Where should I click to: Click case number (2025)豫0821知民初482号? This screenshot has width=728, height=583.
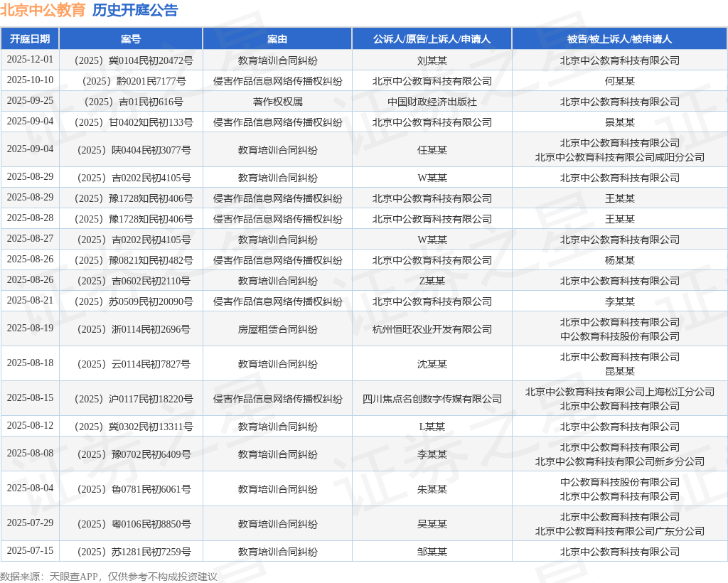133,260
